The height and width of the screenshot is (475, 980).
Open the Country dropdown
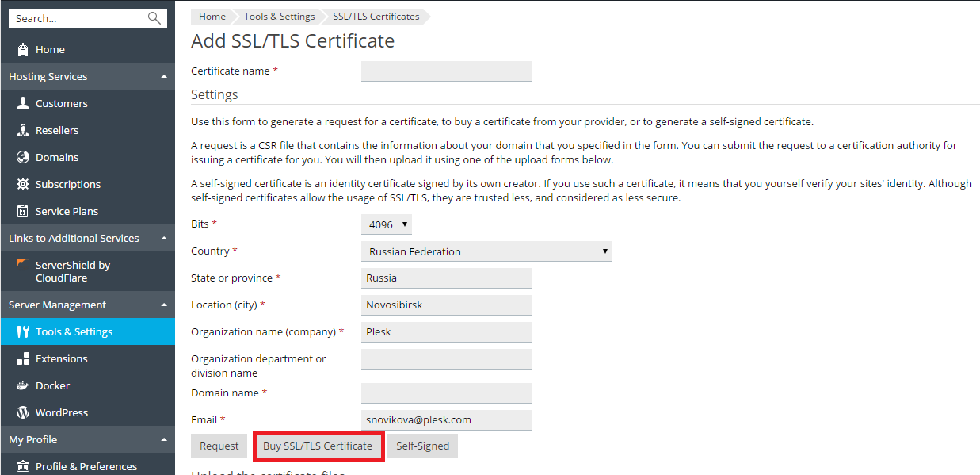point(486,251)
